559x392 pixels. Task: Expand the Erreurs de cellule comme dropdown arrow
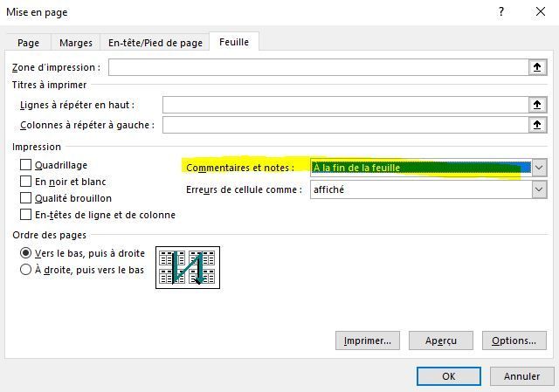539,189
